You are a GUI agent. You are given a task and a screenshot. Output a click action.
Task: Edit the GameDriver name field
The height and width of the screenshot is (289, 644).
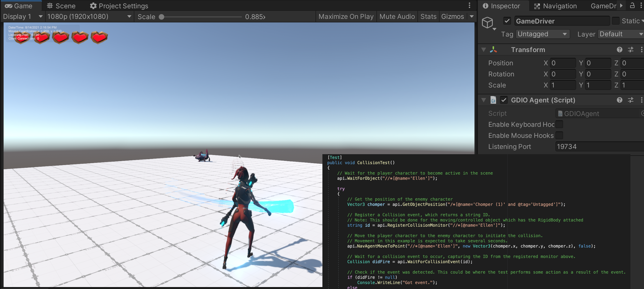point(562,21)
